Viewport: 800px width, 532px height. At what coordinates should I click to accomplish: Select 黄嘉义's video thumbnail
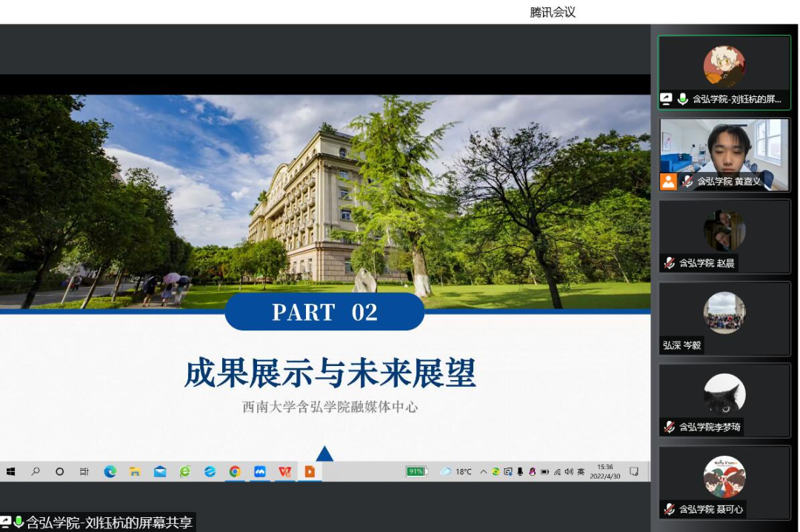tap(724, 154)
